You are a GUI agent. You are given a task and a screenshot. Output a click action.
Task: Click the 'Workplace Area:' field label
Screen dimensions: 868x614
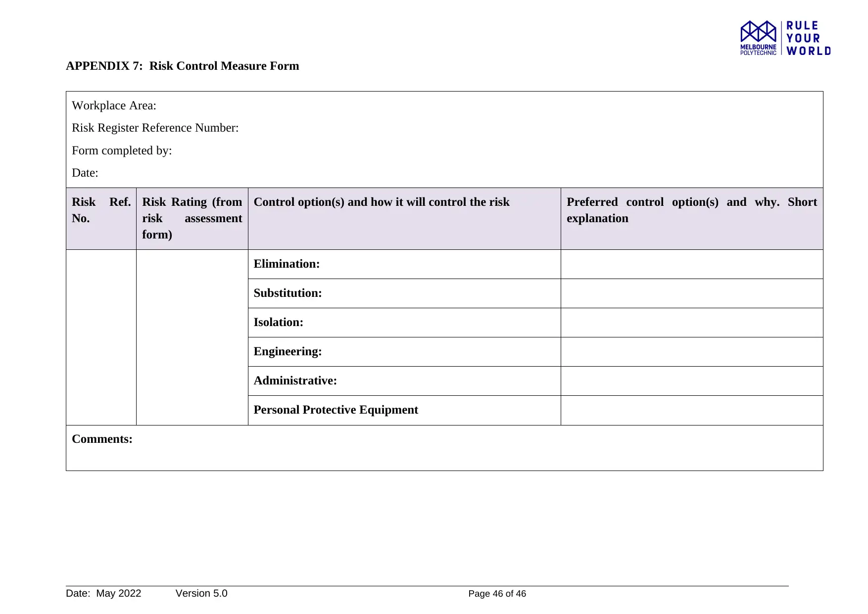click(114, 105)
